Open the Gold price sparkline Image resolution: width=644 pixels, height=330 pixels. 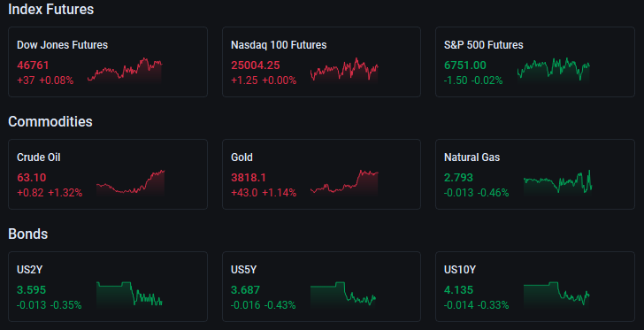coord(344,182)
